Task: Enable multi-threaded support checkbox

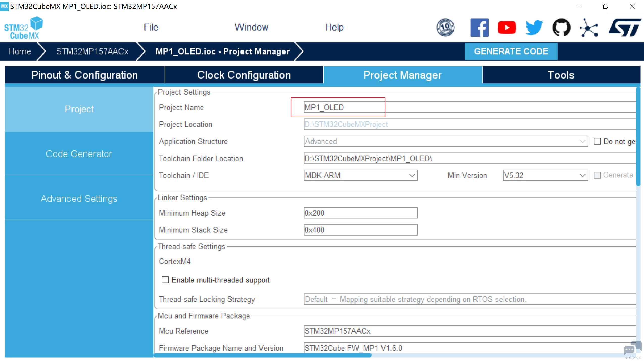Action: click(x=165, y=280)
